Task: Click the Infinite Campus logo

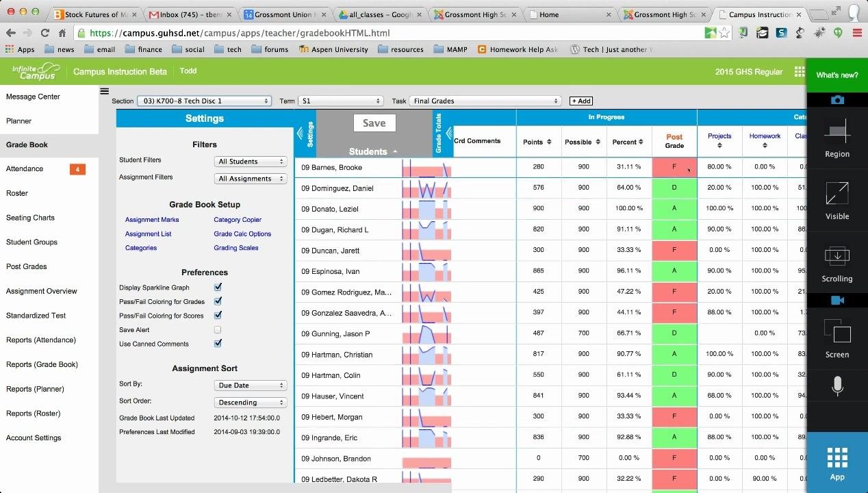Action: click(x=36, y=71)
